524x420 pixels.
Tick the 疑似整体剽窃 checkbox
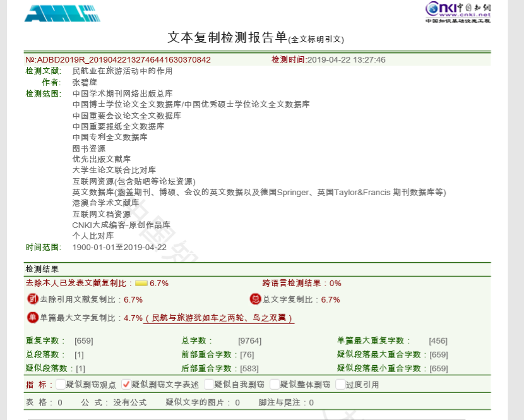(275, 384)
